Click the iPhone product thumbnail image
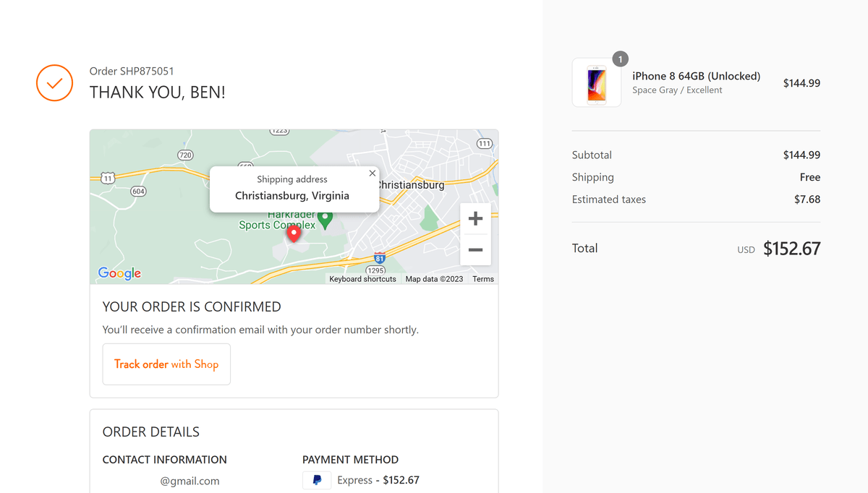This screenshot has height=493, width=868. coord(596,82)
